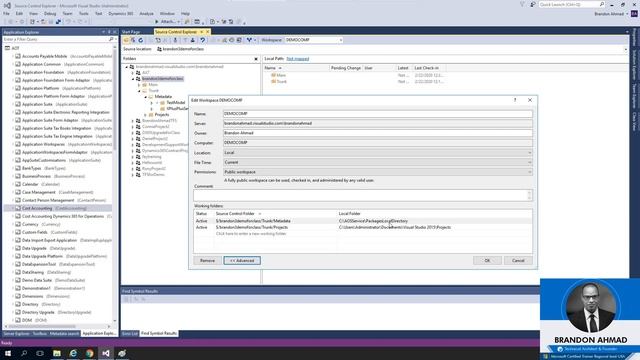The image size is (640, 360).
Task: Click the Branch icon in Source Control Explorer toolbar
Action: [x=249, y=40]
